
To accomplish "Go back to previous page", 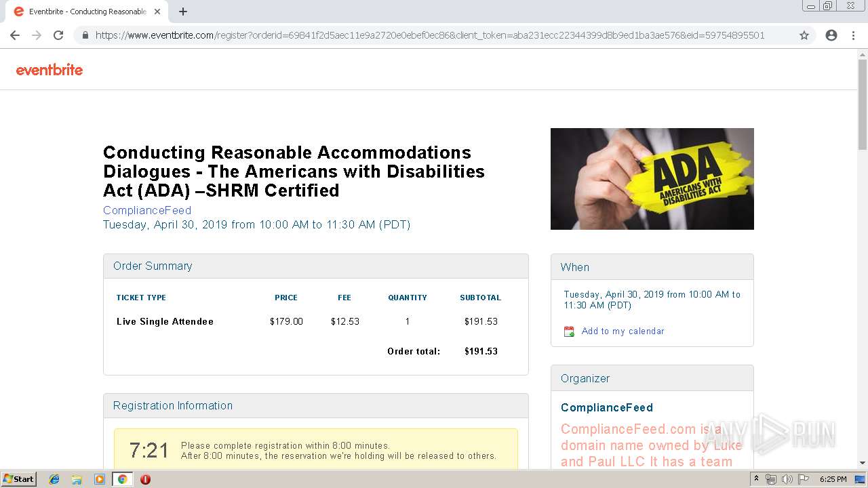I will tap(15, 35).
